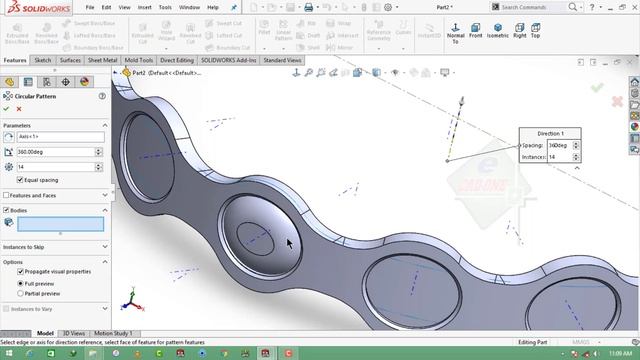Open the Window menu
The height and width of the screenshot is (360, 640).
click(189, 7)
